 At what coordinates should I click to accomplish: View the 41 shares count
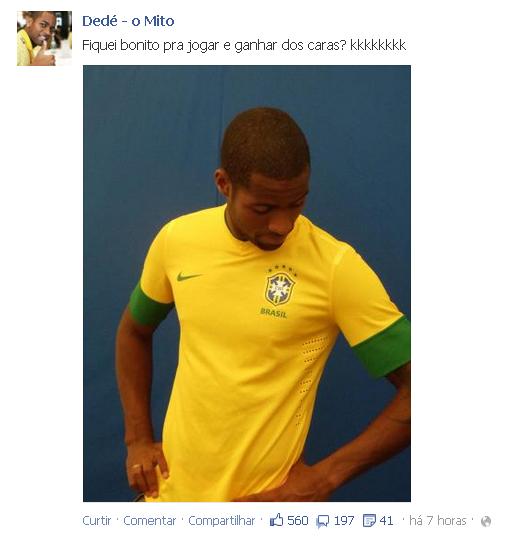click(x=386, y=521)
